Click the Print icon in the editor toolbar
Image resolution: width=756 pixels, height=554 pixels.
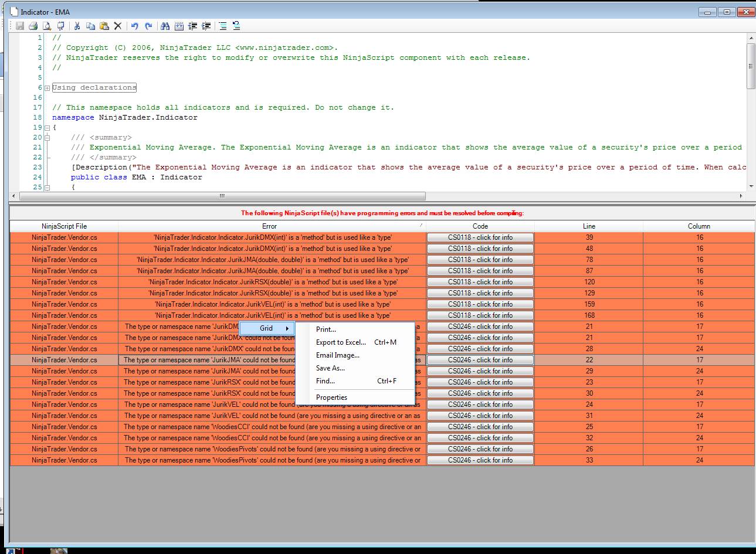33,26
